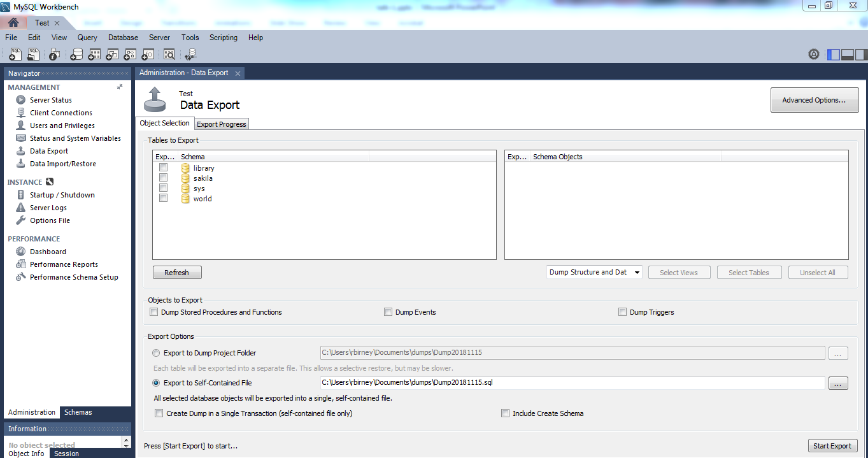
Task: Click the Performance Schema Setup icon
Action: tap(21, 277)
